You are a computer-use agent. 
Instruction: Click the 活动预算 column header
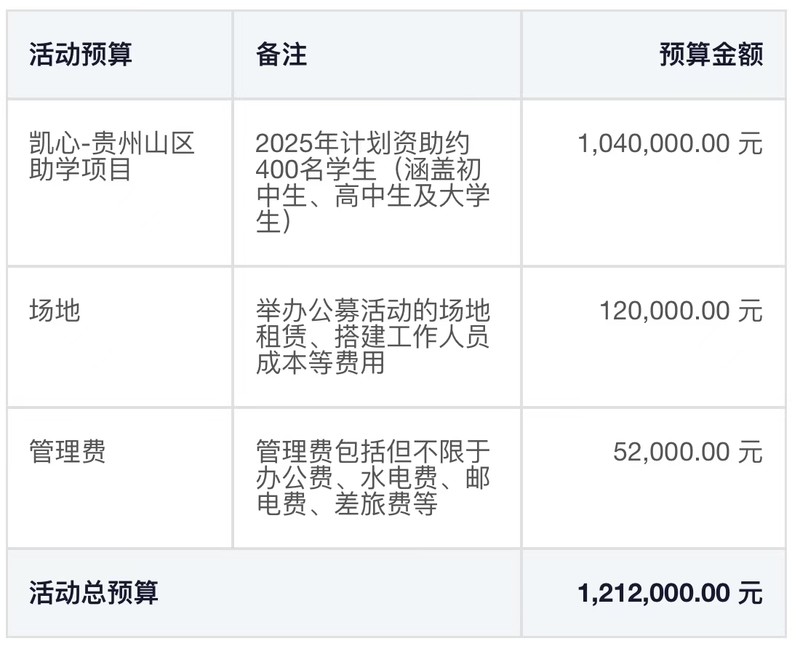pyautogui.click(x=81, y=54)
